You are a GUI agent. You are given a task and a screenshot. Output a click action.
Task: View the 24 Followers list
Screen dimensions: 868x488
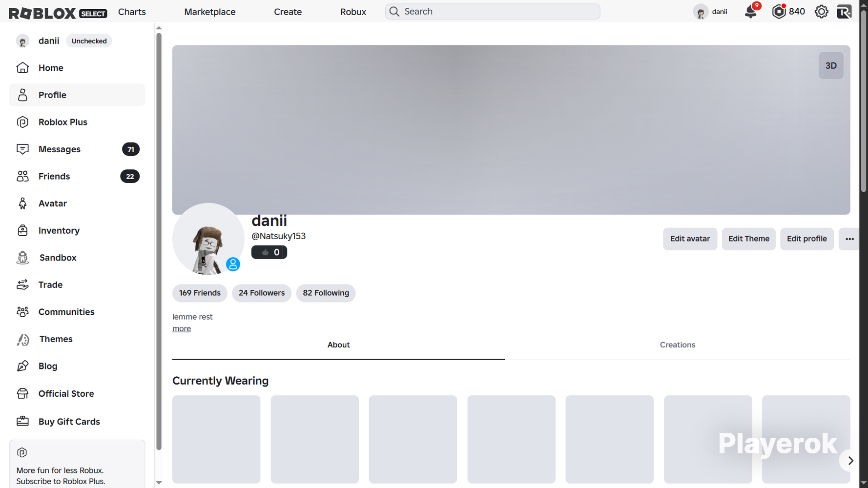[x=262, y=293]
